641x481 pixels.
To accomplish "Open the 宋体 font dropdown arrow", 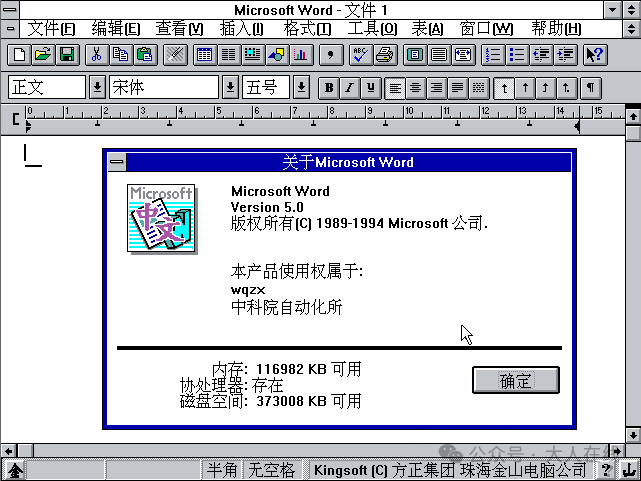I will [x=231, y=87].
